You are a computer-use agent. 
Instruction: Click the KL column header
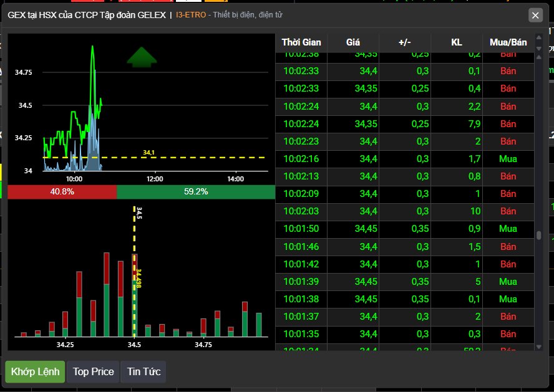click(x=457, y=43)
